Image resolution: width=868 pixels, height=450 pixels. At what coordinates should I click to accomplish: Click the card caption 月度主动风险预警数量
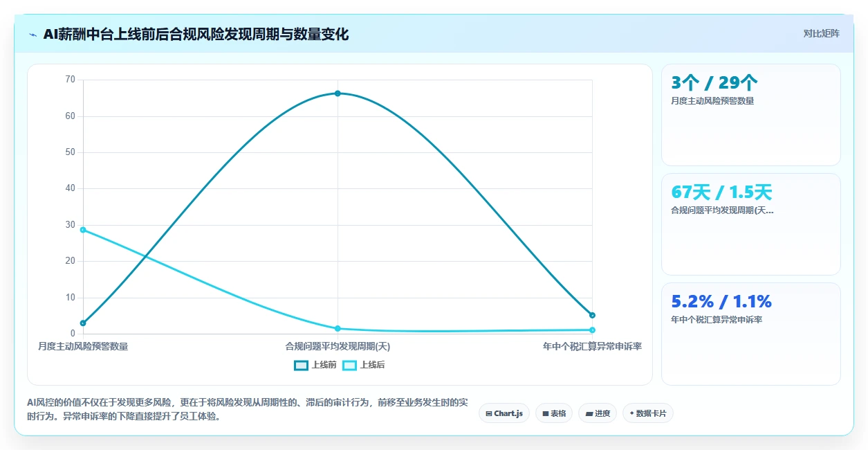pos(712,101)
